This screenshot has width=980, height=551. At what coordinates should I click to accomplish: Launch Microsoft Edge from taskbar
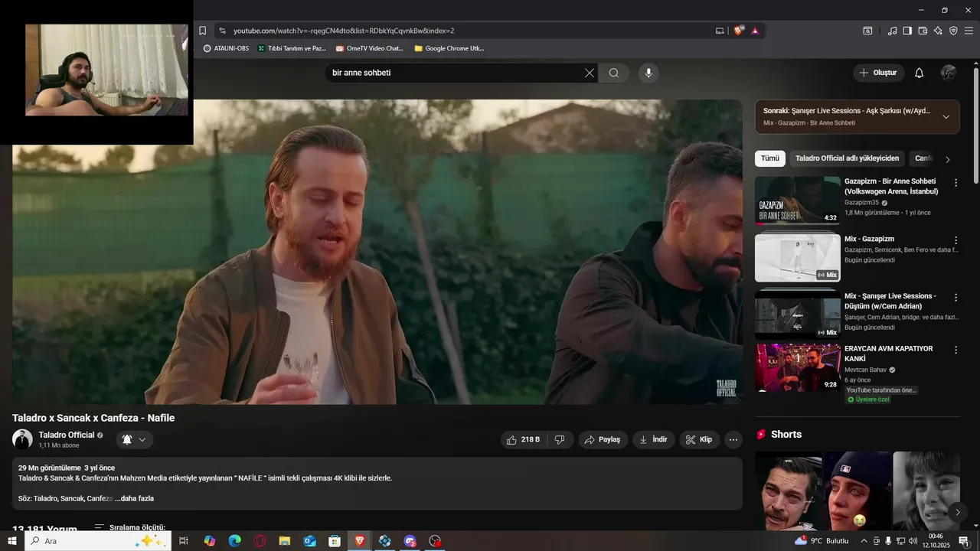235,541
